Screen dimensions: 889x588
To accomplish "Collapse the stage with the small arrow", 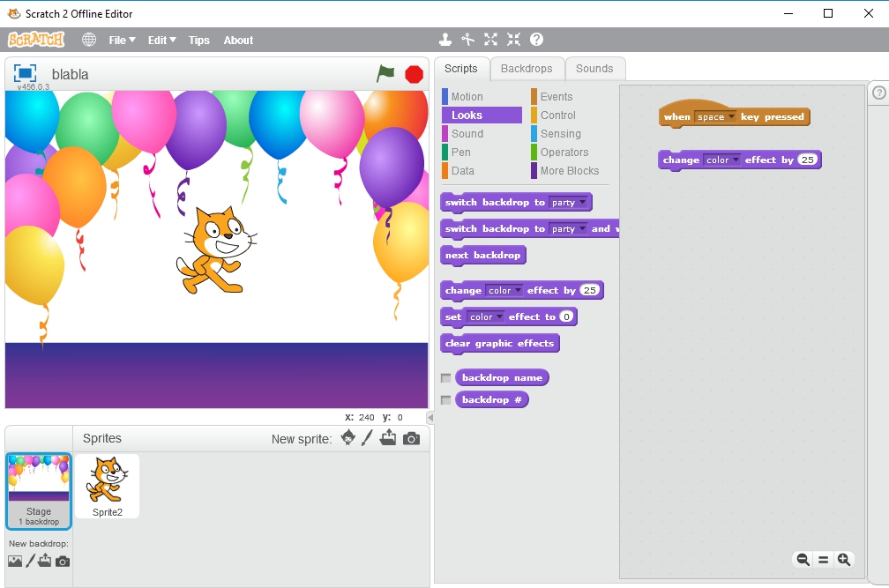I will point(430,418).
